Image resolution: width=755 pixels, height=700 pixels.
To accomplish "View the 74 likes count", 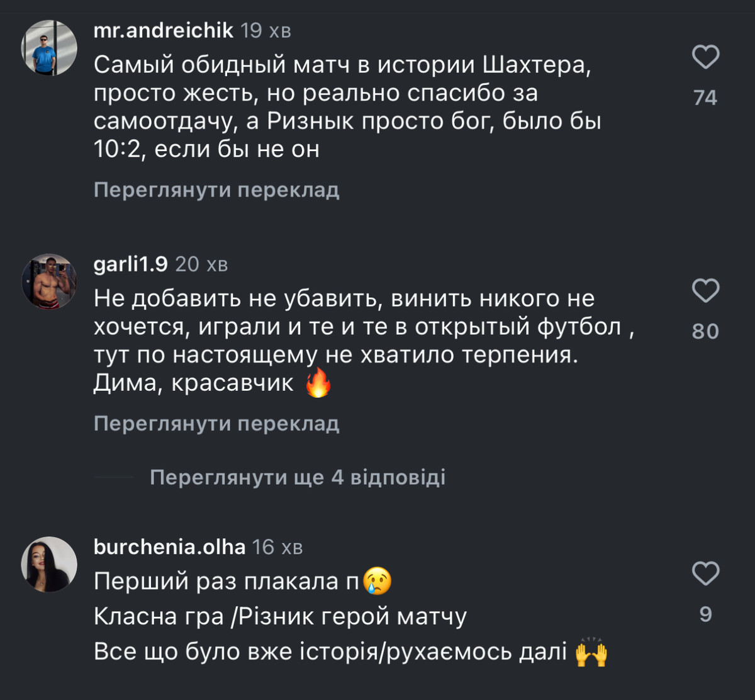I will (x=705, y=98).
